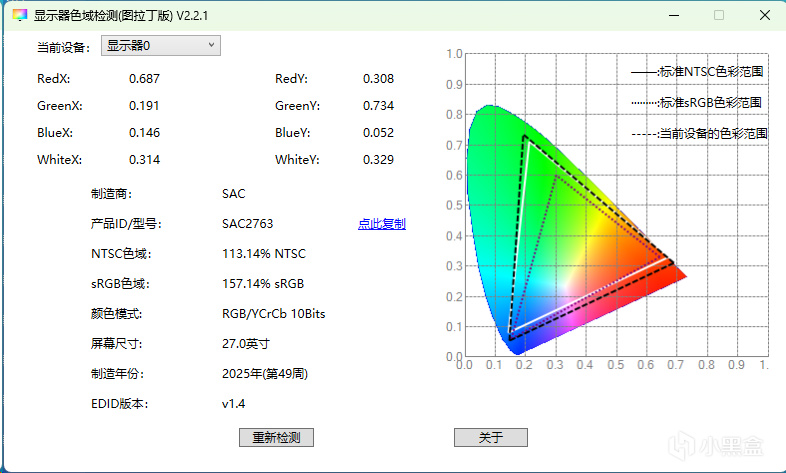Click the 当前设备的色彩范围 legend entry
This screenshot has width=786, height=473.
[x=699, y=134]
